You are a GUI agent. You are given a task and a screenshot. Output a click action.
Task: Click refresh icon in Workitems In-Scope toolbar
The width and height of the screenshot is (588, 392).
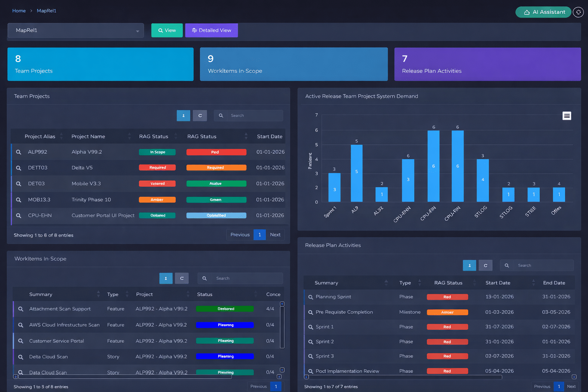(x=182, y=278)
